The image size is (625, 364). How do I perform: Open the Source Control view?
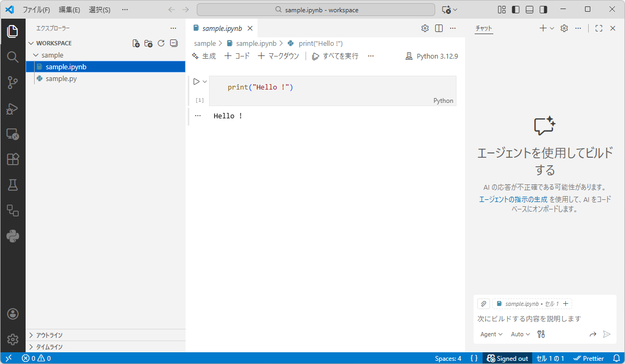coord(13,83)
